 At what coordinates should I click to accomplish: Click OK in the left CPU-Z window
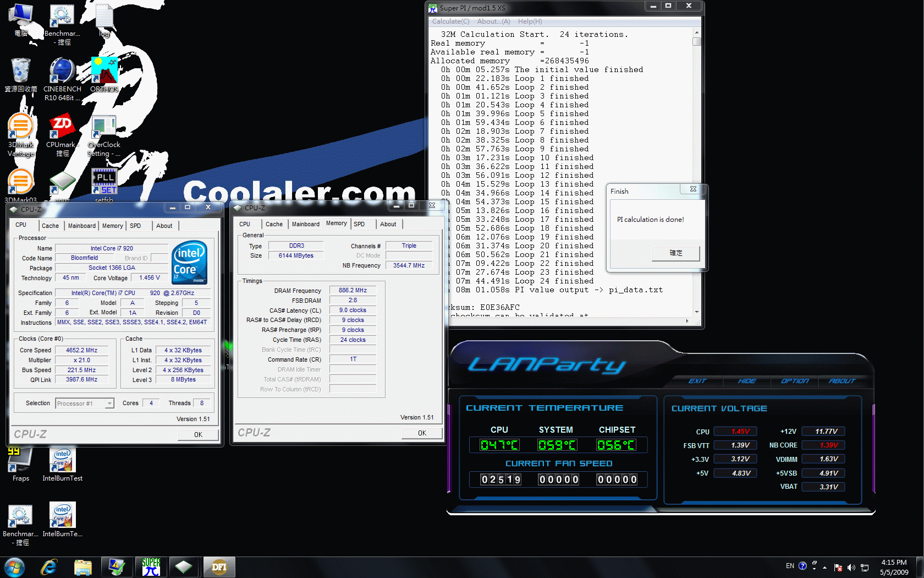coord(198,434)
